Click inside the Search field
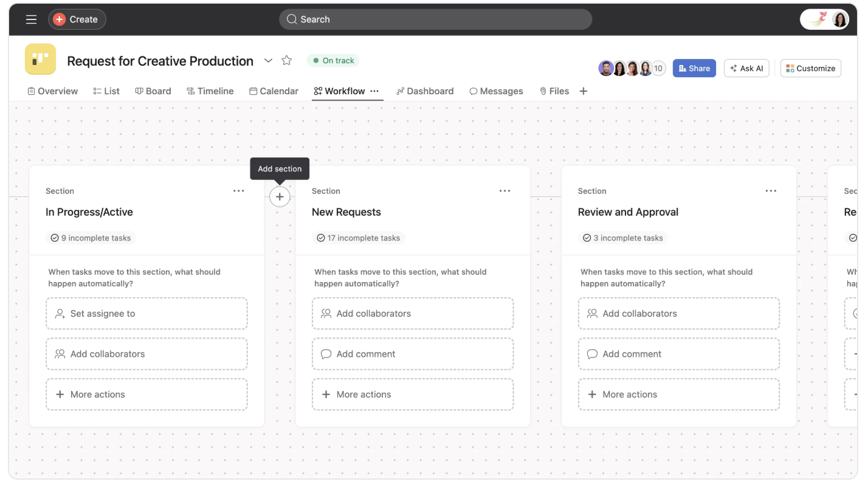The image size is (868, 490). pyautogui.click(x=435, y=19)
